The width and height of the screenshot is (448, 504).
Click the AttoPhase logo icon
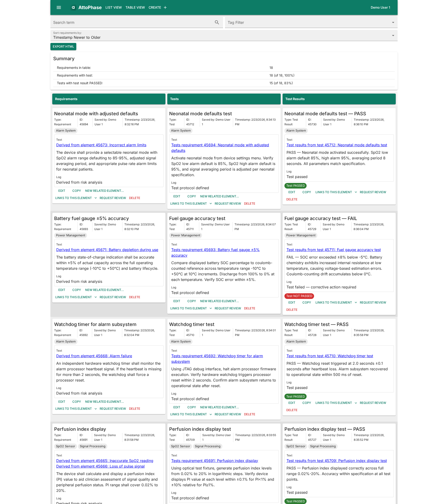[x=73, y=7]
